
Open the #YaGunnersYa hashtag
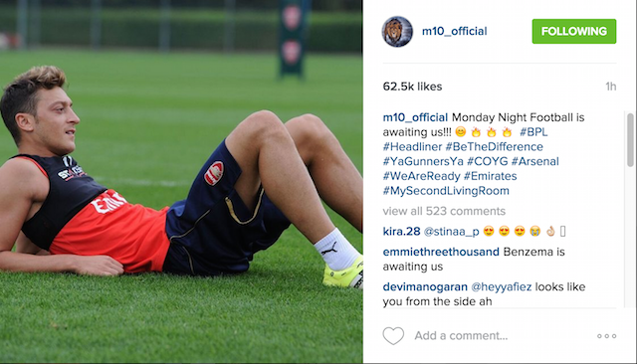(x=423, y=161)
